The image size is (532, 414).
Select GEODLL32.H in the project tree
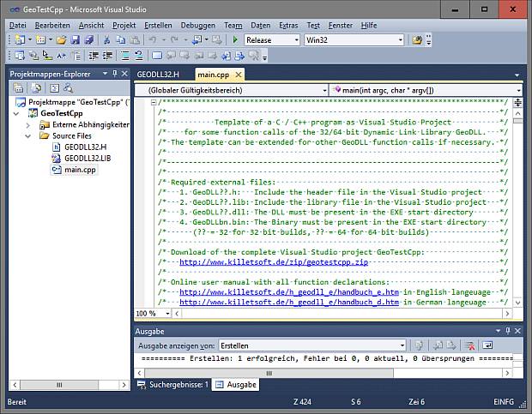(x=86, y=147)
